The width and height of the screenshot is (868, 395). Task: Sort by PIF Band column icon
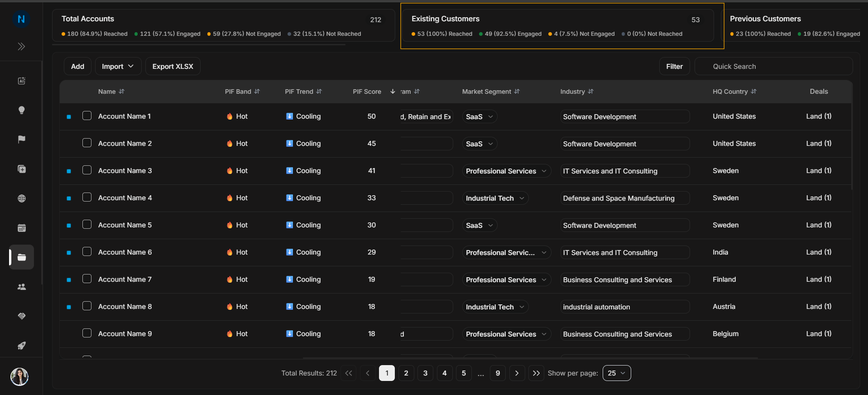(257, 92)
